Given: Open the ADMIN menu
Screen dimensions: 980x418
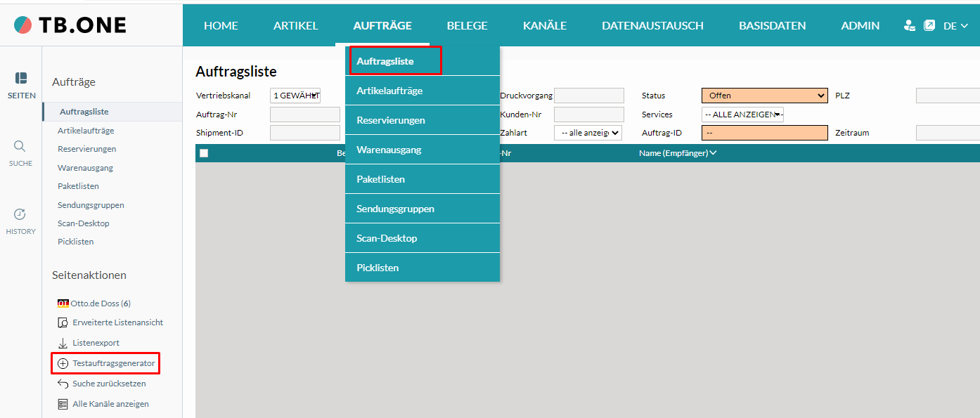Looking at the screenshot, I should click(860, 25).
